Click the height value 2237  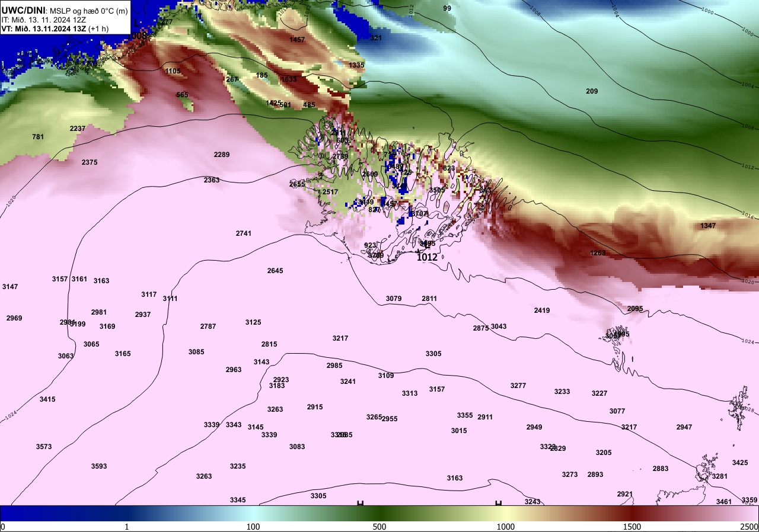[78, 129]
